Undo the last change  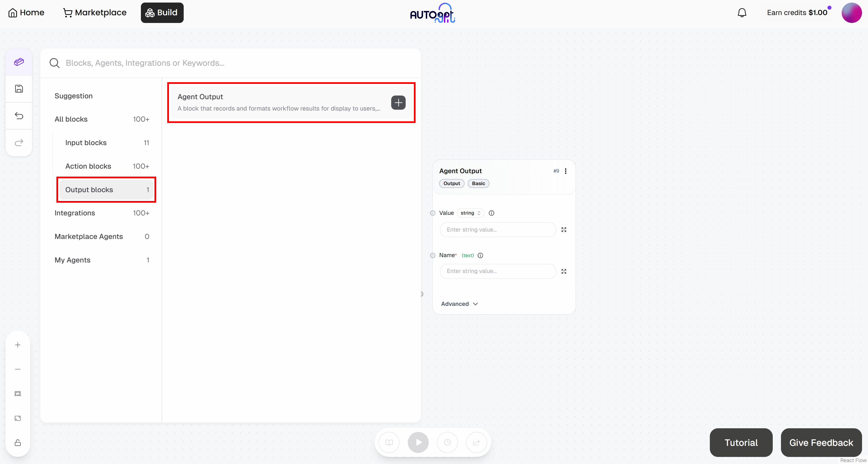18,116
